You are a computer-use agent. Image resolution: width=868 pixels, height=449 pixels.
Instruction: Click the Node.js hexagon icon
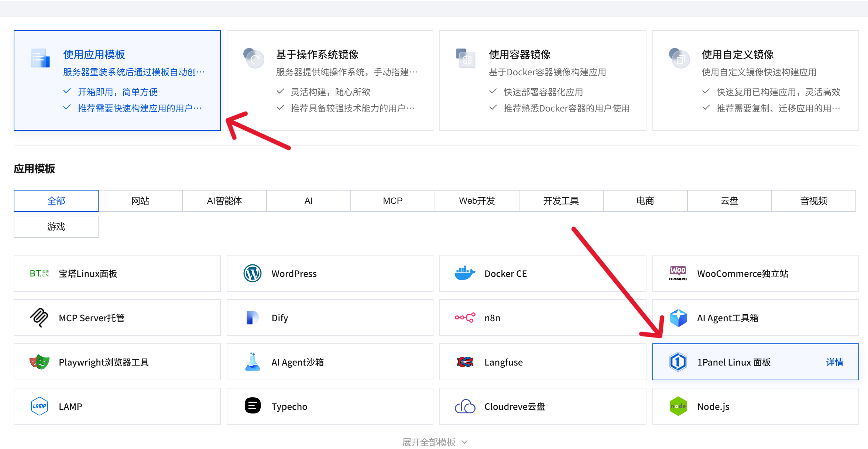click(x=678, y=406)
